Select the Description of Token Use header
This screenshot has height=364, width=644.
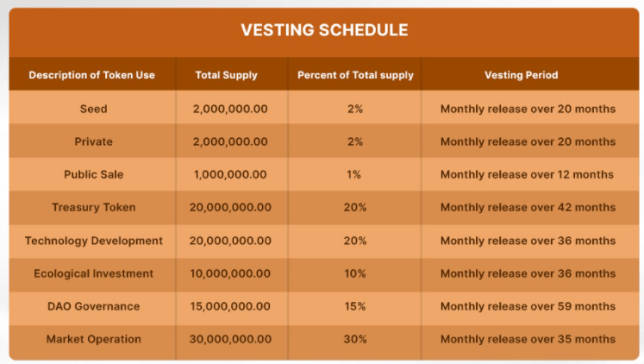[92, 75]
